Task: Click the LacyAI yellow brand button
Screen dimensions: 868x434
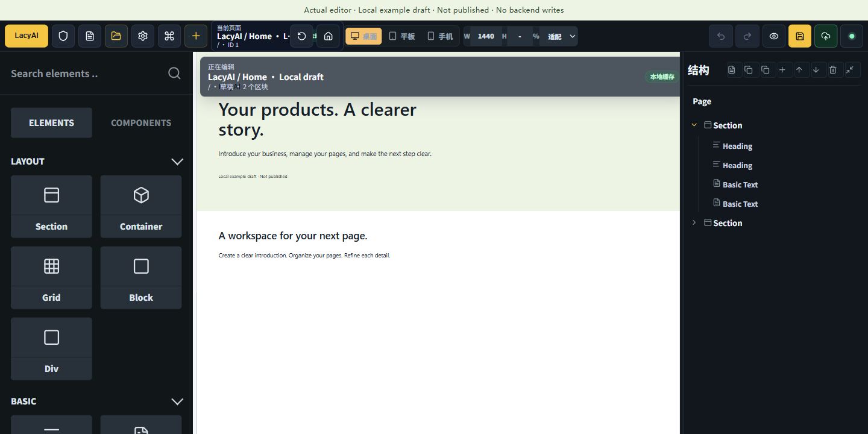Action: [27, 36]
